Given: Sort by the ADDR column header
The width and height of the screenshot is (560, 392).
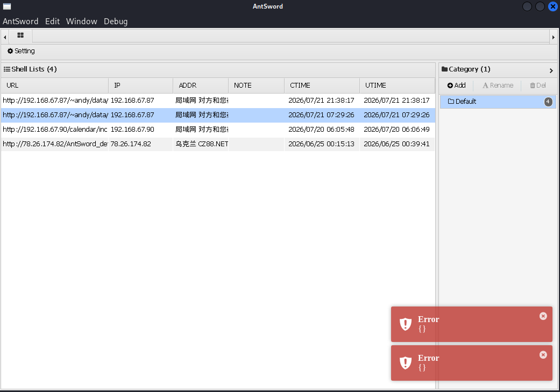Looking at the screenshot, I should [201, 85].
